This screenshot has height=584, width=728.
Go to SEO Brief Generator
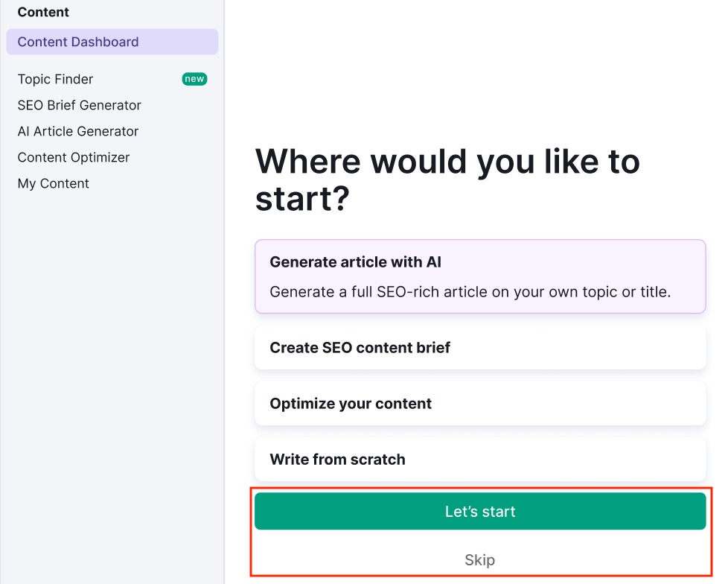point(80,105)
